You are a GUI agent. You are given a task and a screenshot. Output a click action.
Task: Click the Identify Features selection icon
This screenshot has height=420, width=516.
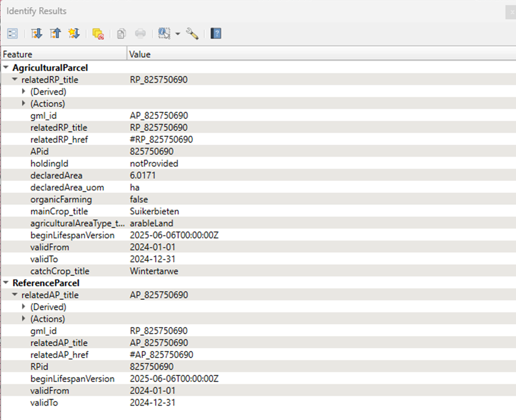[x=164, y=34]
